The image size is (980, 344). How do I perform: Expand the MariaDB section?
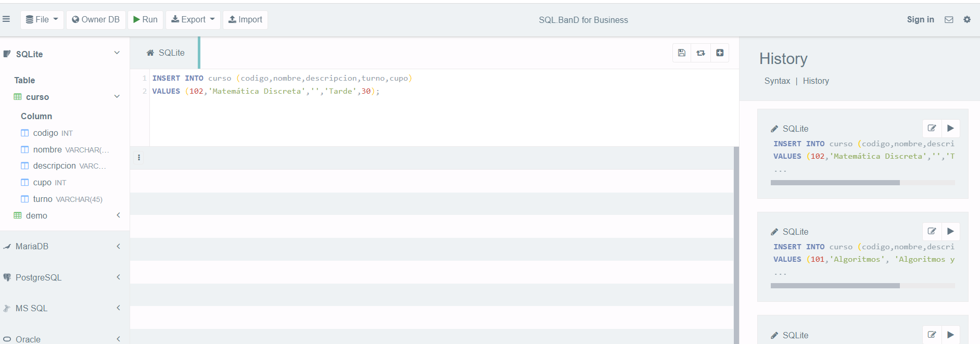point(118,246)
